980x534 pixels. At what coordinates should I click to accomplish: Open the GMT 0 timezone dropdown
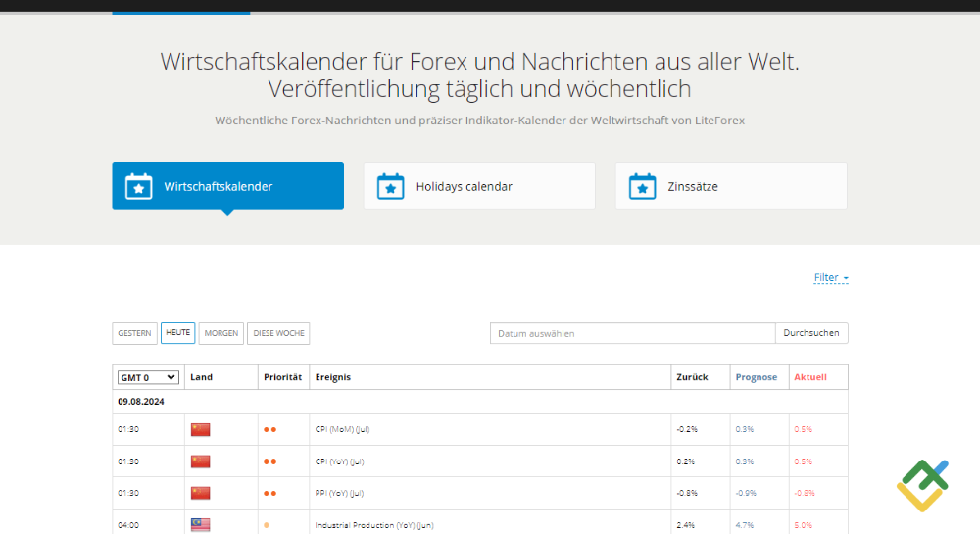(148, 378)
